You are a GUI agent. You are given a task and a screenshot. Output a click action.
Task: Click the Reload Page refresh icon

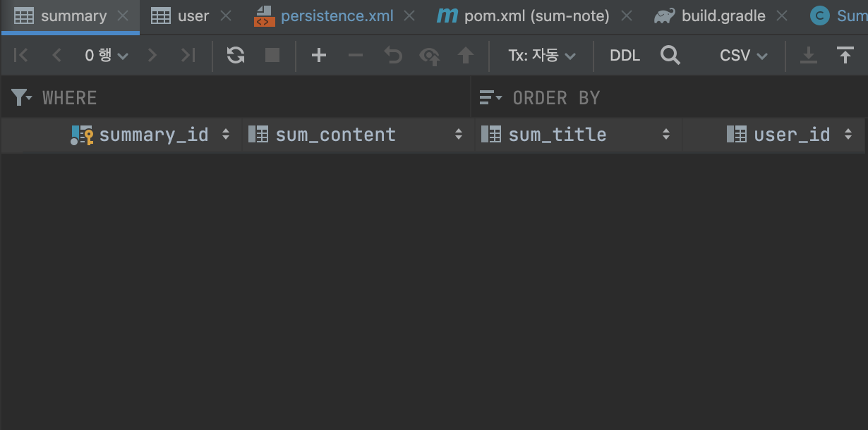pyautogui.click(x=236, y=55)
